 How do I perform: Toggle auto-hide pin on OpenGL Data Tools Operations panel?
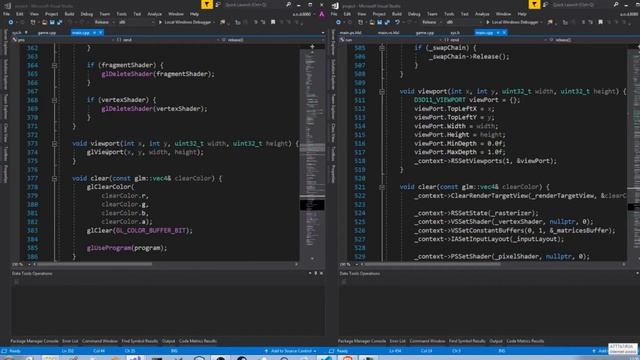316,273
